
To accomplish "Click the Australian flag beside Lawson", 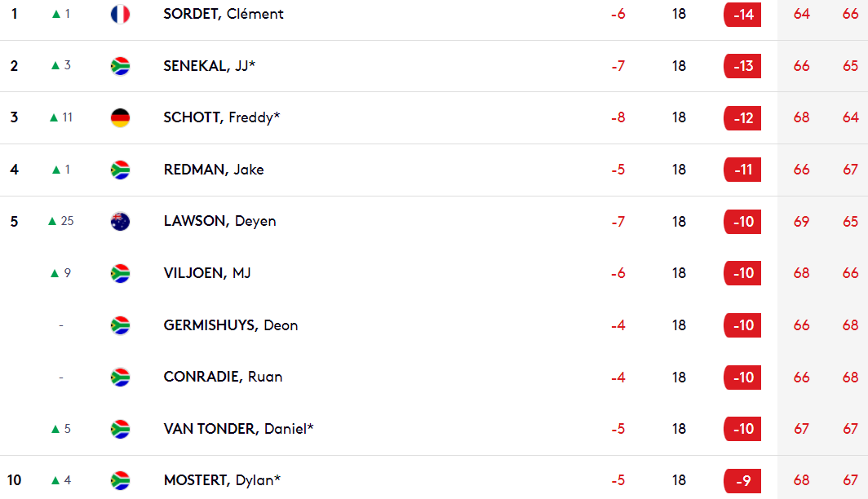I will click(120, 221).
